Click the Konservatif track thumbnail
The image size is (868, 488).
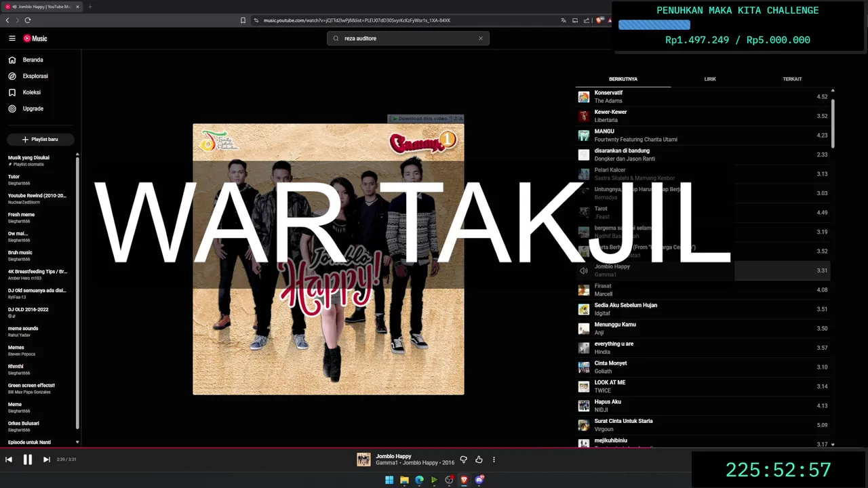click(x=584, y=97)
